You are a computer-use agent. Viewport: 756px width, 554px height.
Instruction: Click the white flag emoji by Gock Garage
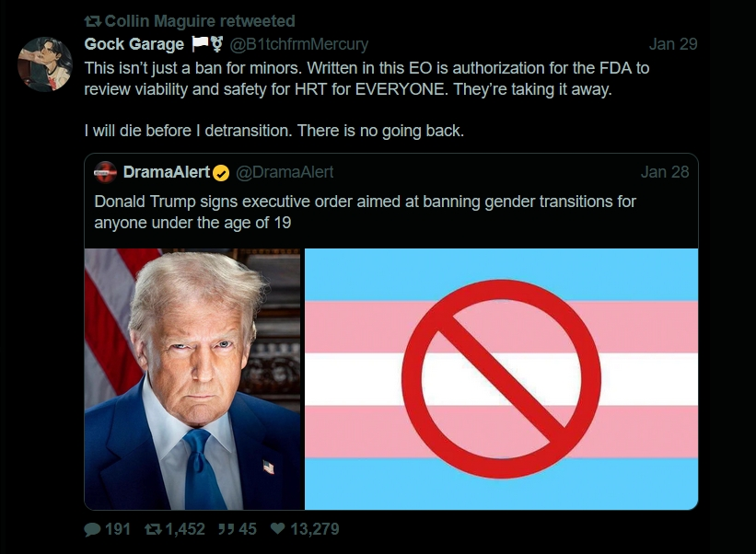coord(200,44)
